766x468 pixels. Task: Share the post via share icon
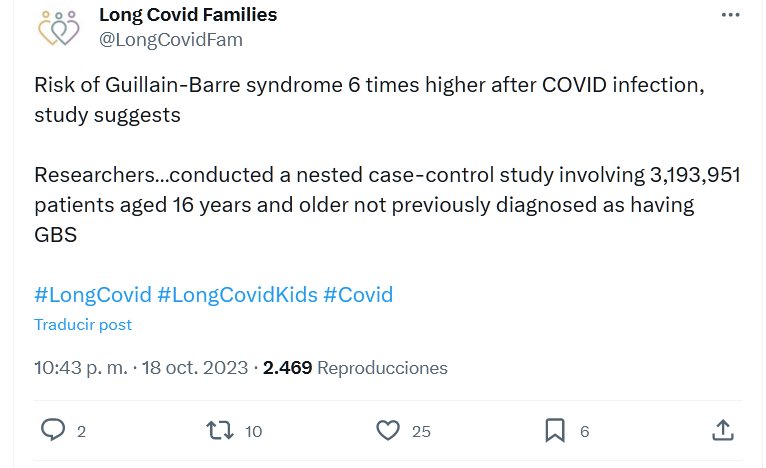click(723, 430)
